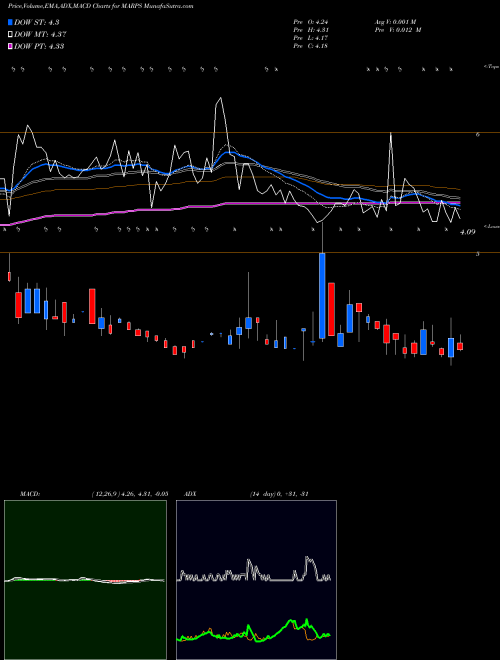
Task: Click the 4.09 last price label
Action: pyautogui.click(x=468, y=232)
